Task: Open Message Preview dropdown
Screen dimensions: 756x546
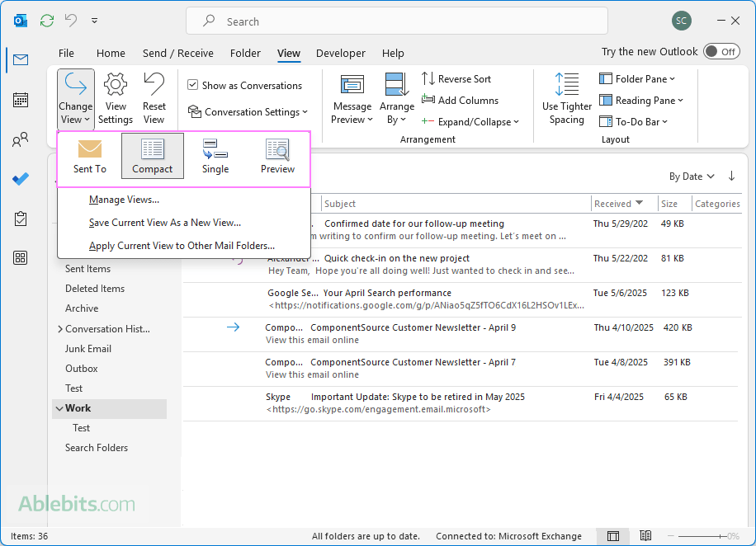Action: pyautogui.click(x=352, y=99)
